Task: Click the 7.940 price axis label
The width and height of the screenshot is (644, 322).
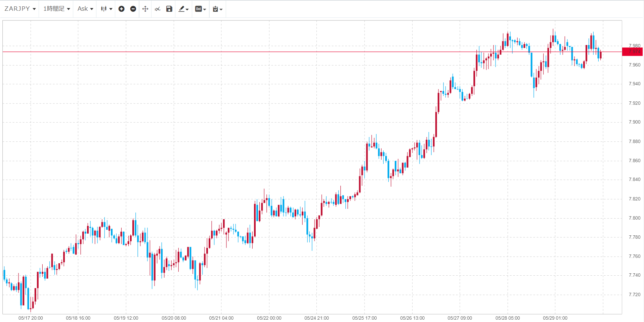Action: [635, 84]
